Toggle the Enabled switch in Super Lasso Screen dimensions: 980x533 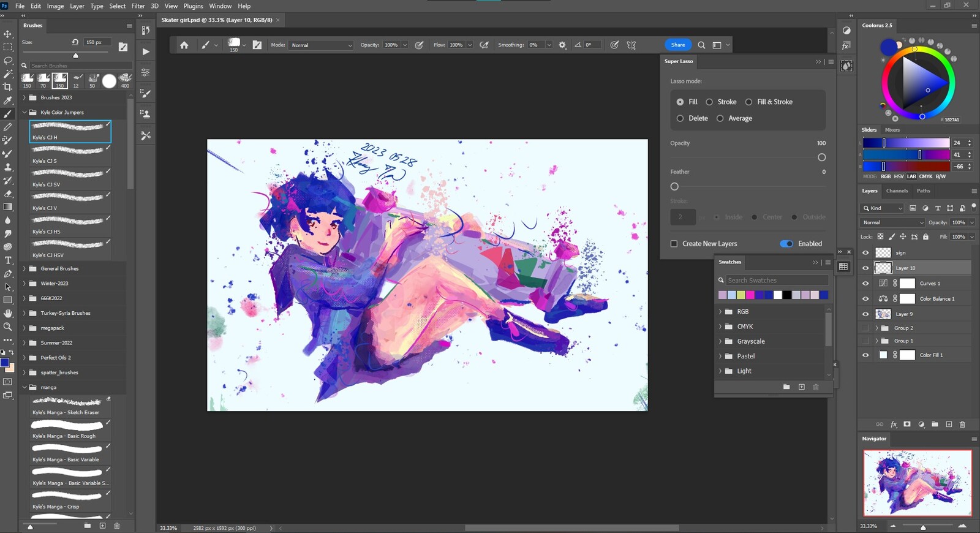786,244
